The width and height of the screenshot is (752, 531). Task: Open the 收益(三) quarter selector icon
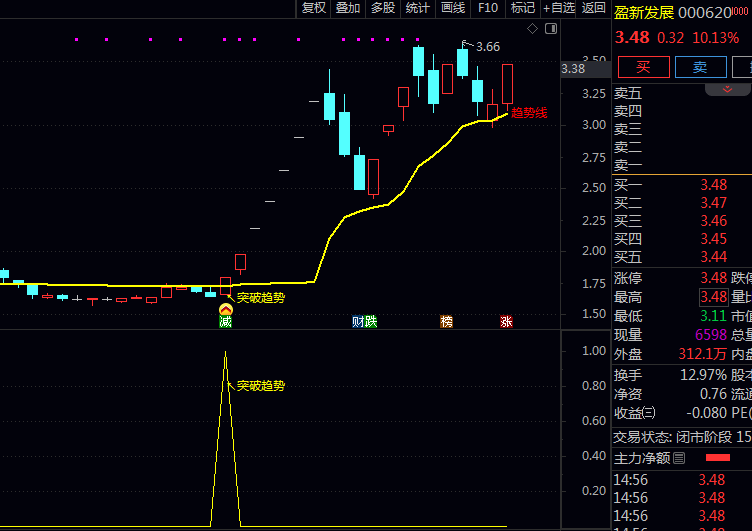[x=648, y=413]
